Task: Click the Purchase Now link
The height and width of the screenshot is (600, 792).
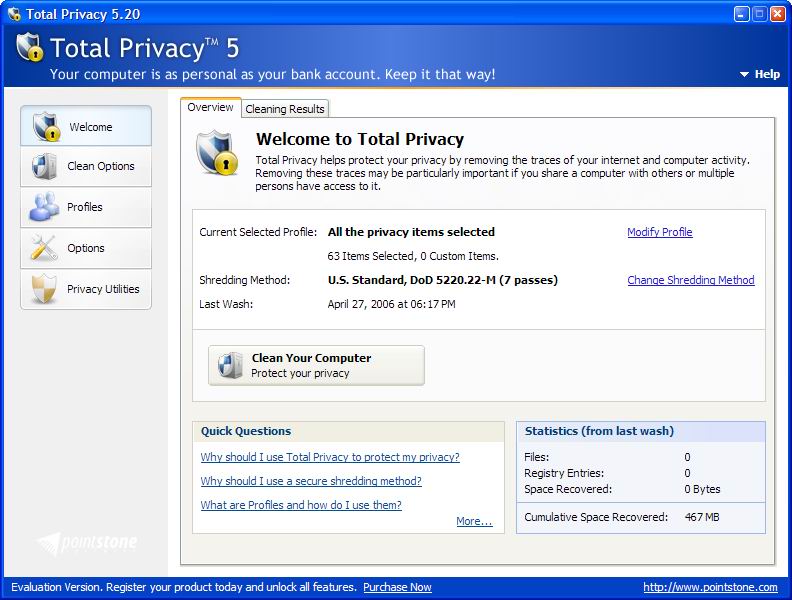Action: point(397,587)
